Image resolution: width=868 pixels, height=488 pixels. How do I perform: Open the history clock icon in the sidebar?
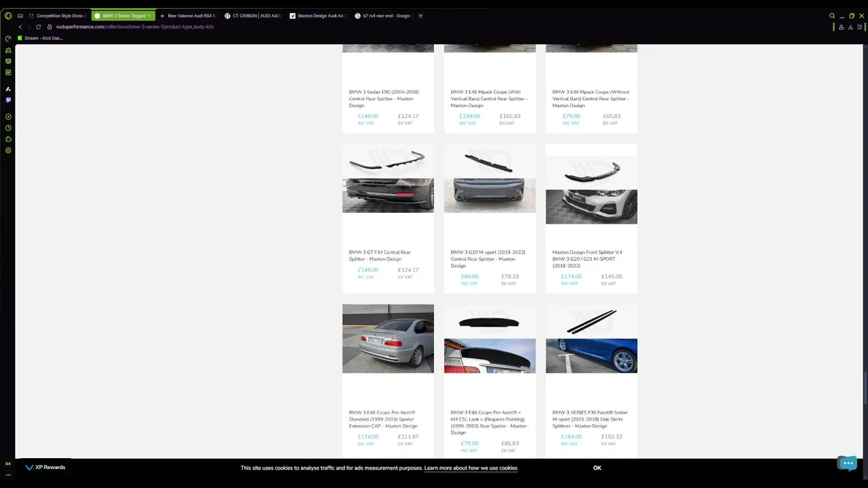click(x=8, y=128)
